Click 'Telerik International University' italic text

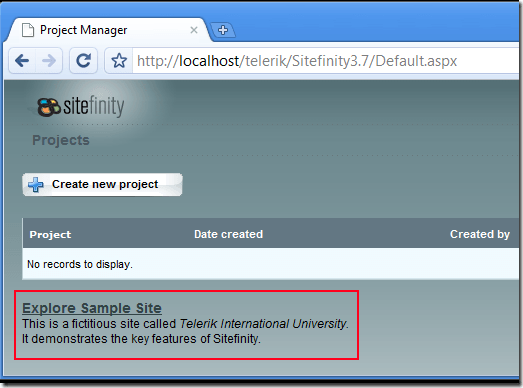coord(263,324)
